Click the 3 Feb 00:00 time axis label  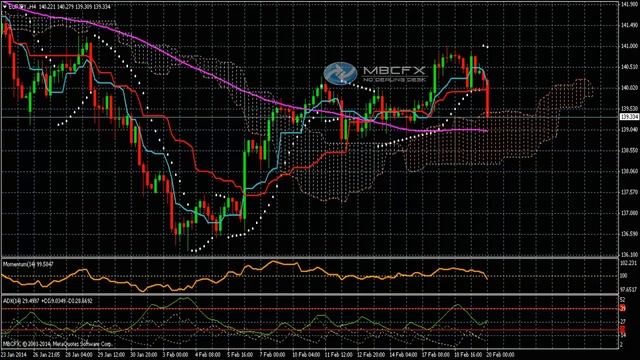pos(175,355)
